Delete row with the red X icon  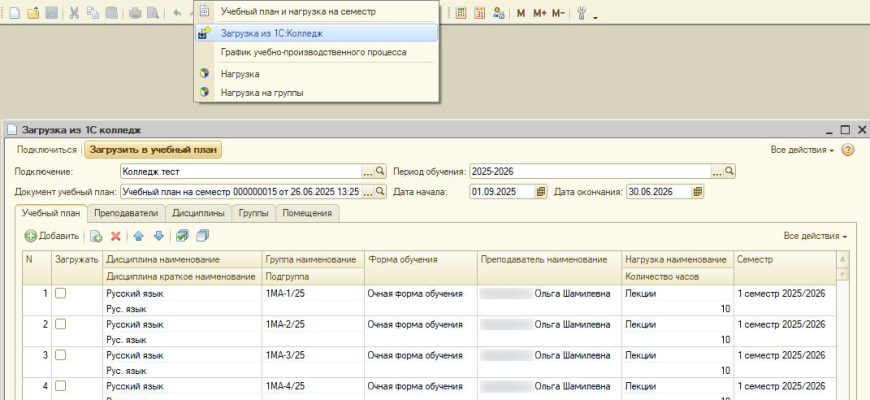click(x=115, y=236)
